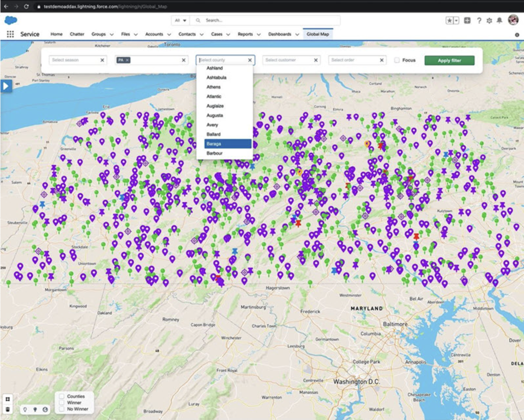Expand the left side panel arrow
The height and width of the screenshot is (420, 524).
6,86
